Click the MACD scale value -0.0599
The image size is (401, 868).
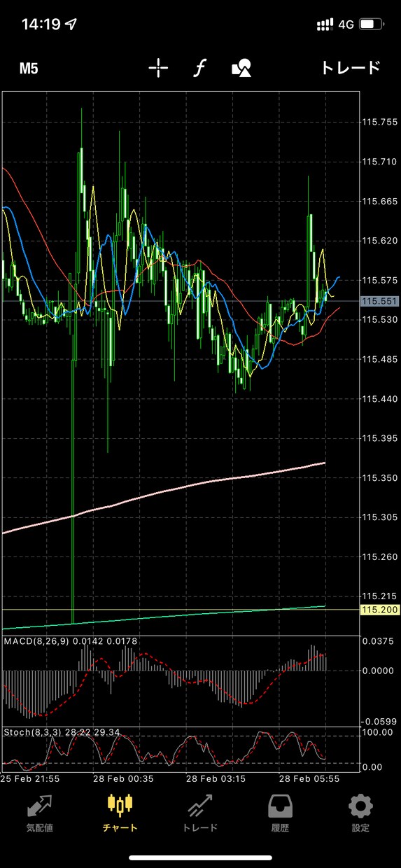pos(379,721)
